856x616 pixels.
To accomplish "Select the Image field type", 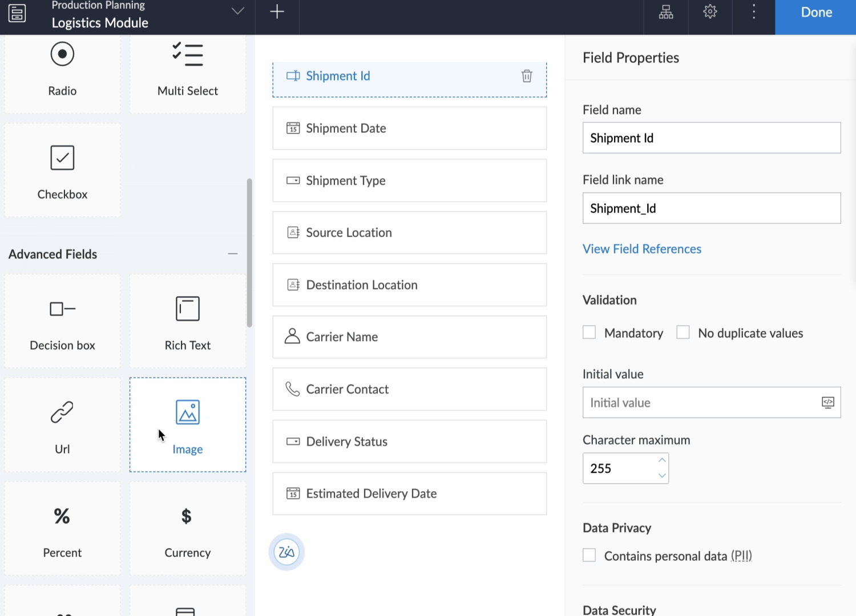I will [188, 424].
